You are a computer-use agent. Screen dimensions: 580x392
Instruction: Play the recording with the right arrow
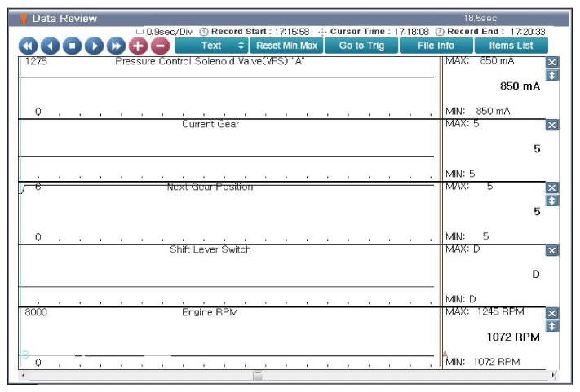(94, 46)
